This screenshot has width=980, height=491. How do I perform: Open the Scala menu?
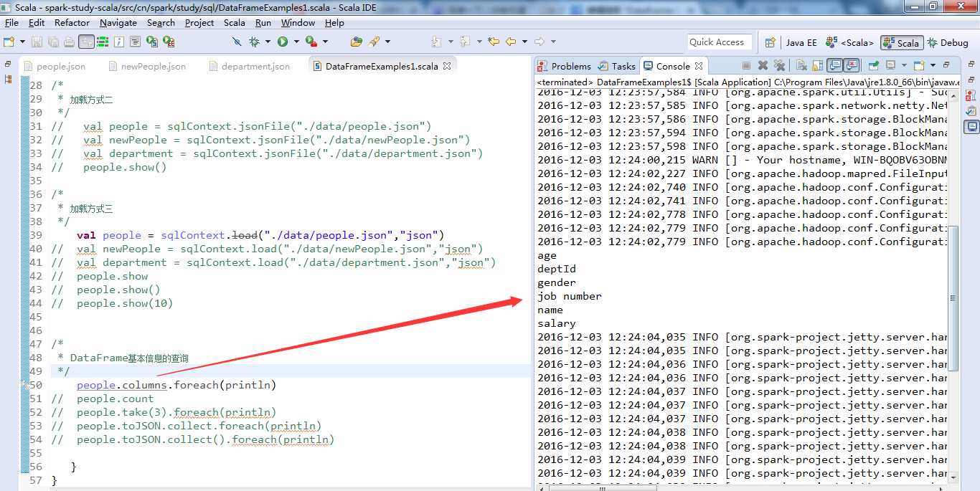tap(235, 23)
